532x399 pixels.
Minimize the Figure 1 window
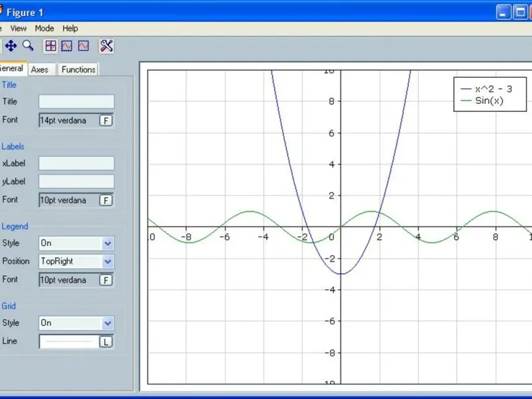pyautogui.click(x=503, y=13)
